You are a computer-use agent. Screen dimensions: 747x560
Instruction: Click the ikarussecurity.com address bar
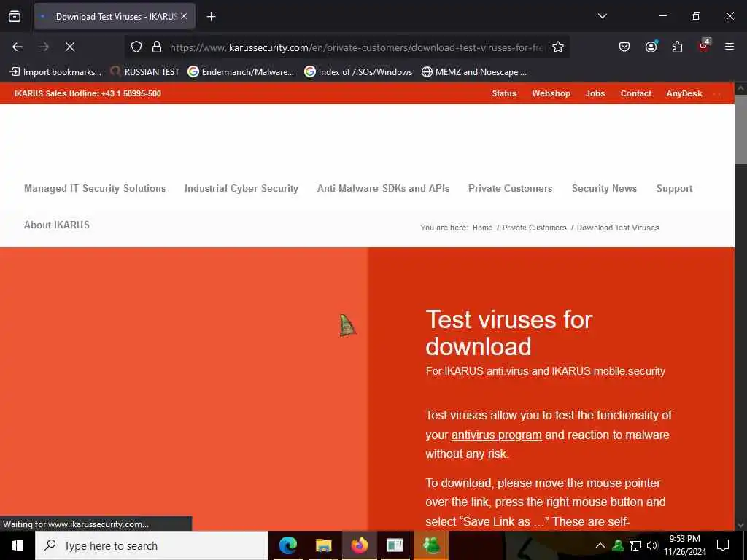click(x=356, y=47)
